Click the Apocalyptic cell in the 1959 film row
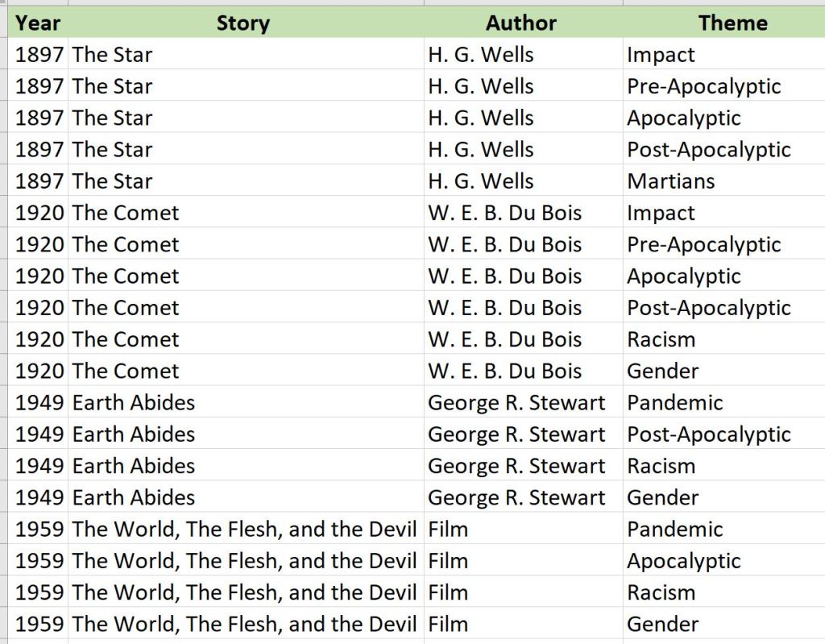Screen dimensions: 825x644 pos(684,561)
